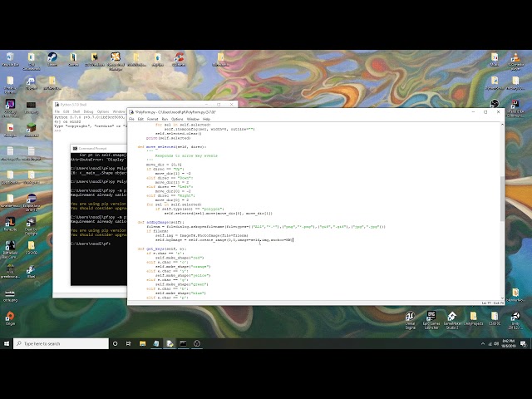Screen dimensions: 532x399
Task: Open Task View from the taskbar
Action: tap(129, 343)
